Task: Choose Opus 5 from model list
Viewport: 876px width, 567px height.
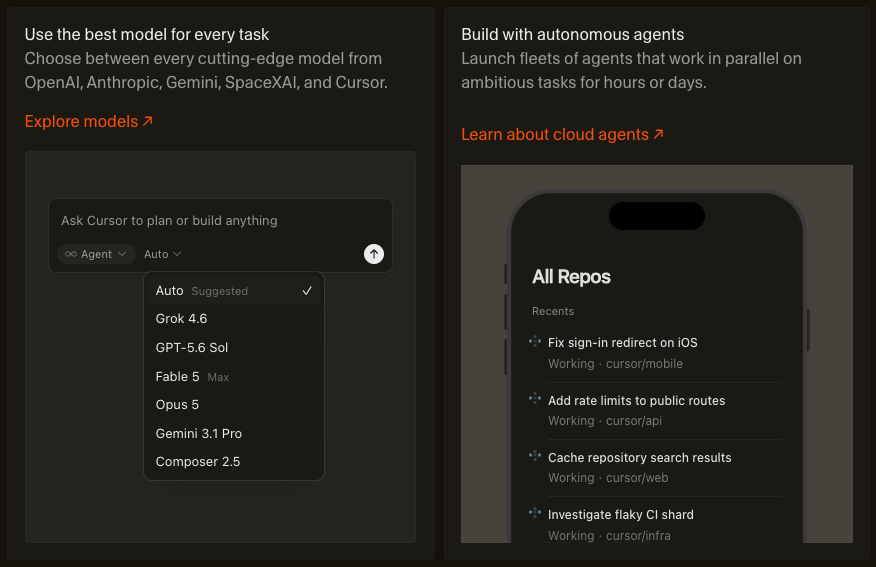Action: [x=234, y=404]
